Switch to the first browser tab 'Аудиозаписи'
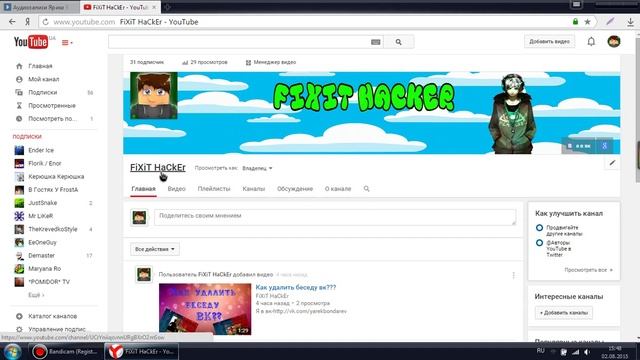Screen dimensions: 640x360 [39, 7]
